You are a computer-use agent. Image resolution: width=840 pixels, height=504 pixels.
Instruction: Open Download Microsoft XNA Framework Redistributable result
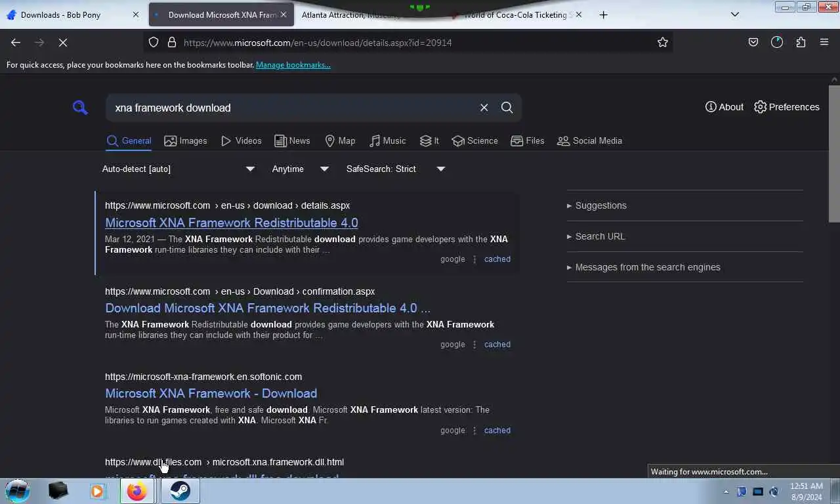[268, 308]
